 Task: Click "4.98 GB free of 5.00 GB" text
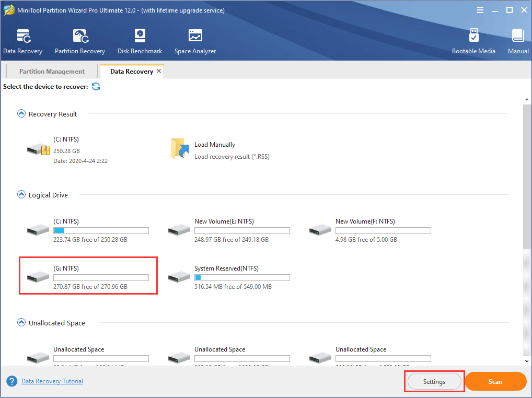click(366, 239)
